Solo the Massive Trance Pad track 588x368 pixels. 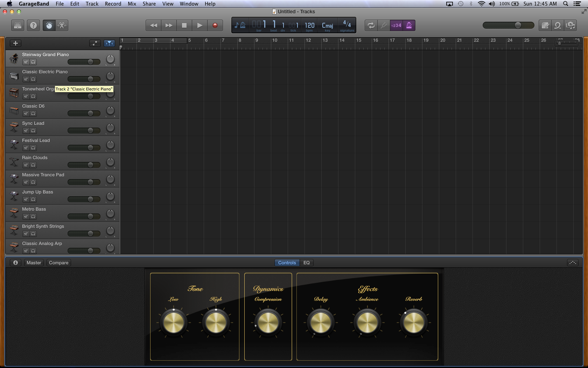33,182
